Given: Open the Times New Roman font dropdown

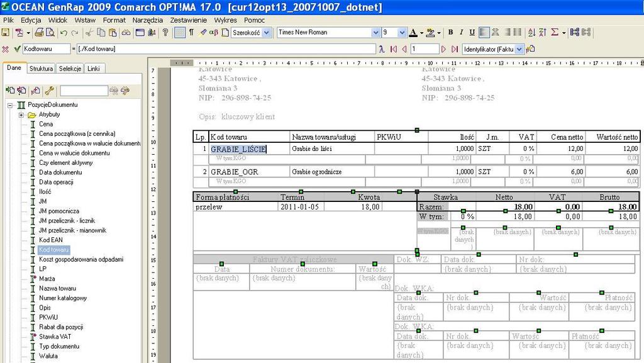Looking at the screenshot, I should (375, 33).
